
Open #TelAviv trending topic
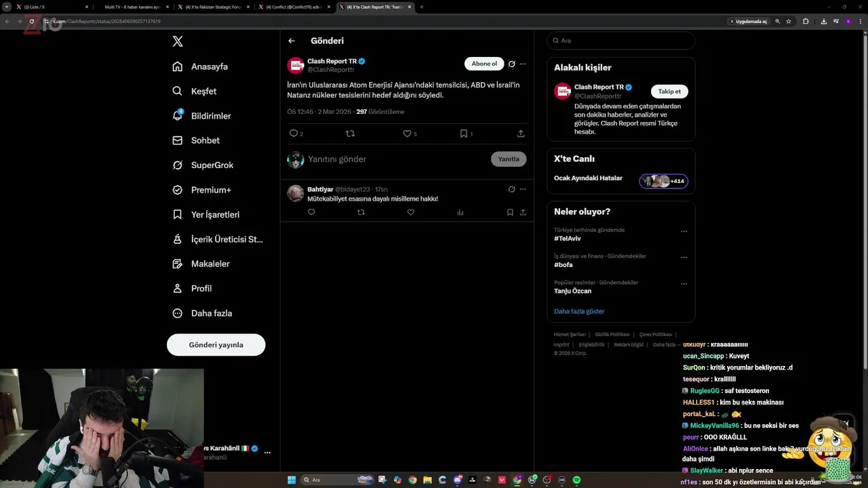pyautogui.click(x=568, y=239)
